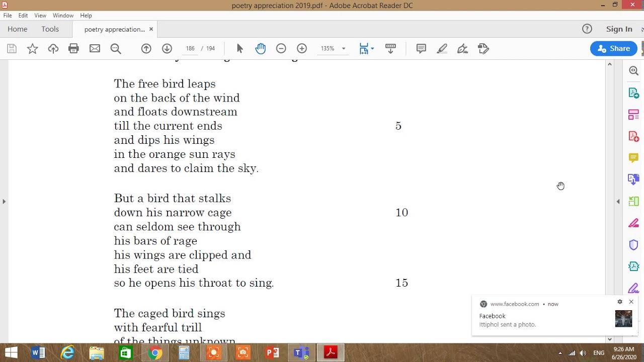Click the notification photo thumbnail
644x362 pixels.
623,319
